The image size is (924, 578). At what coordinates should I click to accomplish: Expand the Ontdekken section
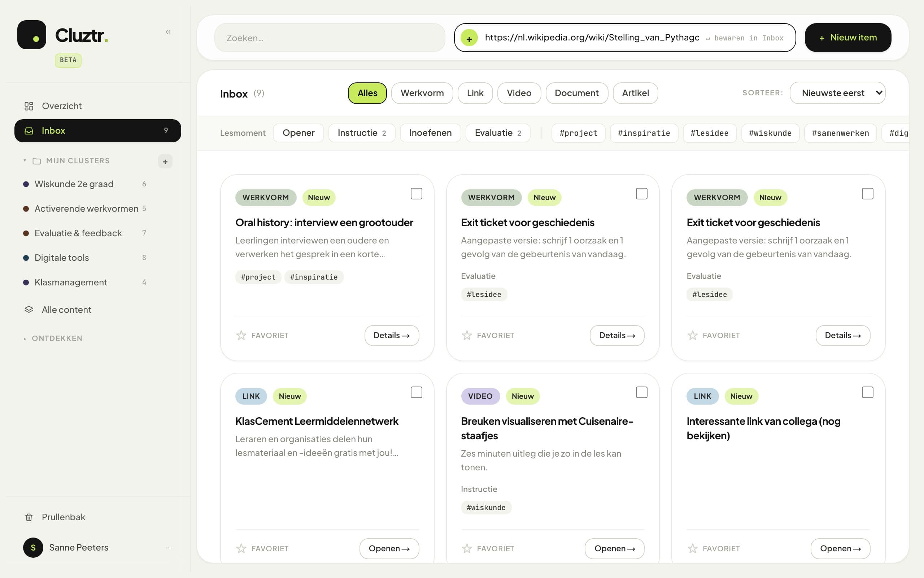click(53, 338)
